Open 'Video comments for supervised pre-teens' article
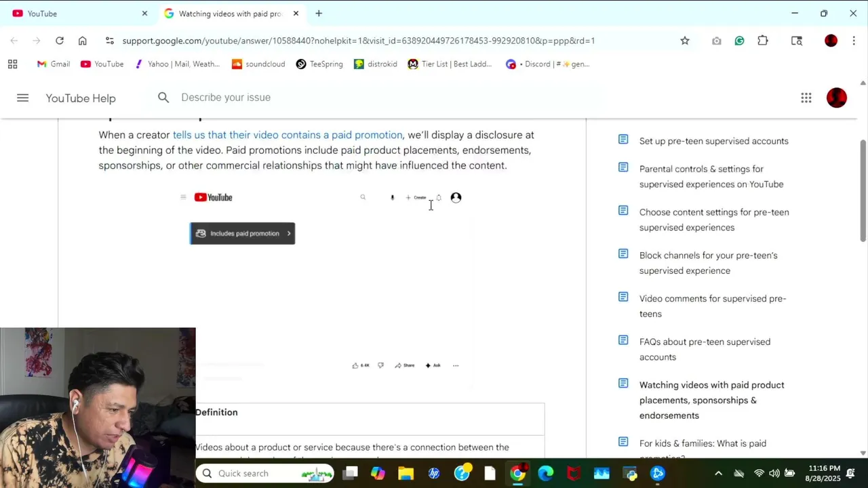 tap(713, 306)
